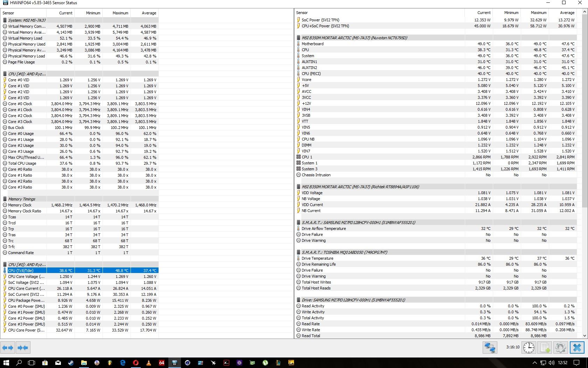Select the +12V voltage row
The width and height of the screenshot is (588, 368).
coord(436,103)
